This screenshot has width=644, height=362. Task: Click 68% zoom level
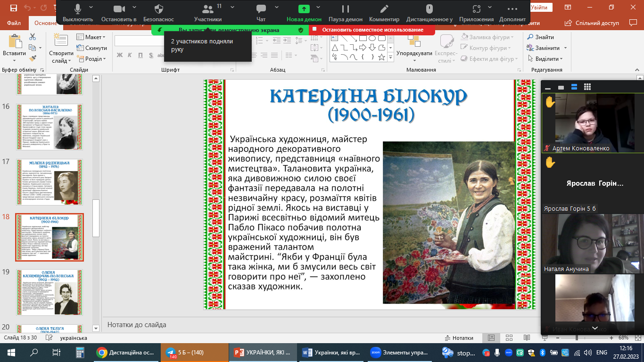(624, 338)
